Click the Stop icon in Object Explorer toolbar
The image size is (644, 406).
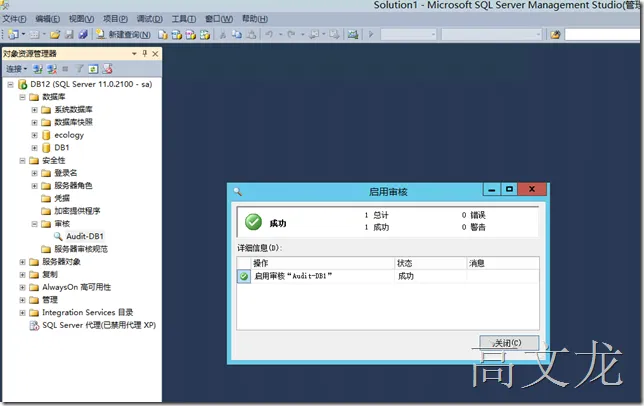pyautogui.click(x=65, y=69)
